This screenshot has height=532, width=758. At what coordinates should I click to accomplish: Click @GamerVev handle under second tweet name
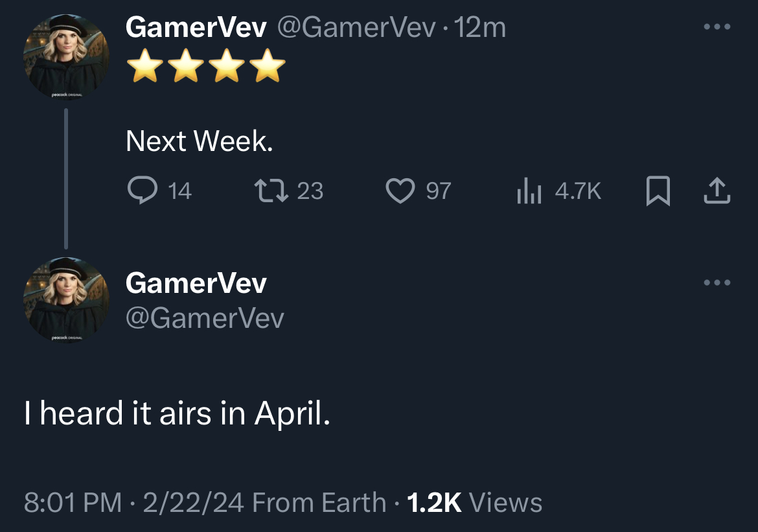tap(205, 318)
